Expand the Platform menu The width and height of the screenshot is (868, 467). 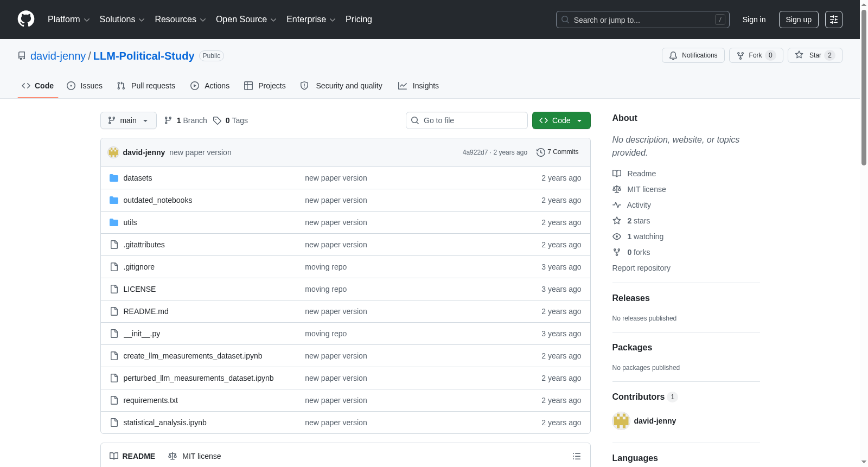68,20
